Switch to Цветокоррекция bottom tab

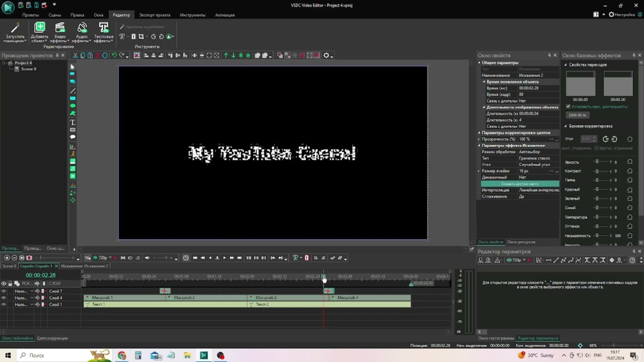pos(52,338)
